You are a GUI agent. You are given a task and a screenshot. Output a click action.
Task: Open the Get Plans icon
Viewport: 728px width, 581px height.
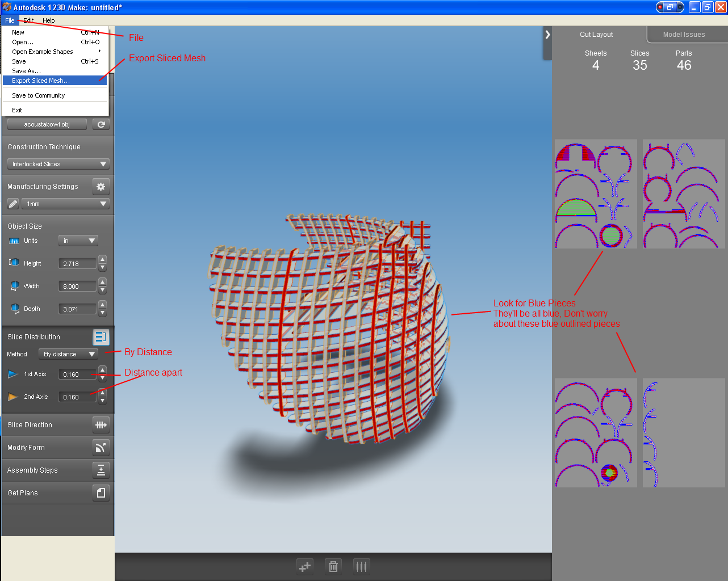pos(101,492)
